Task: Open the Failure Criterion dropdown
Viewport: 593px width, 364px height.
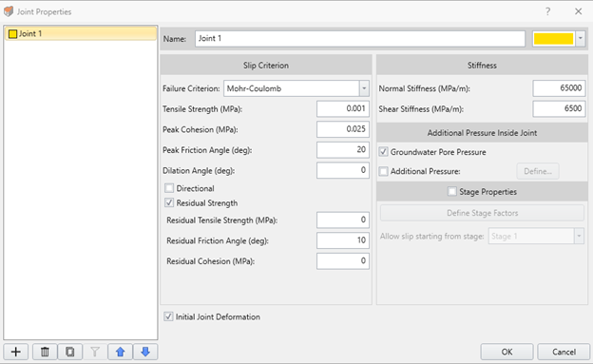Action: [364, 88]
